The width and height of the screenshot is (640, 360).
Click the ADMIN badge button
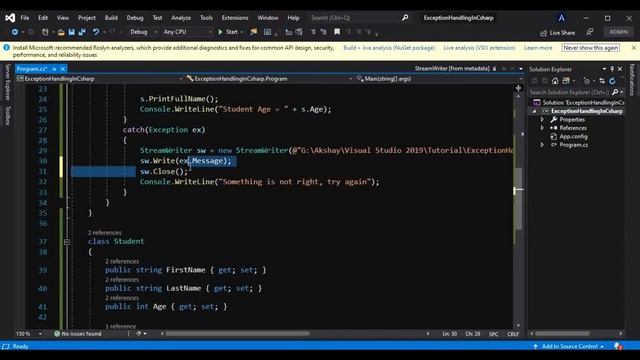[x=618, y=32]
